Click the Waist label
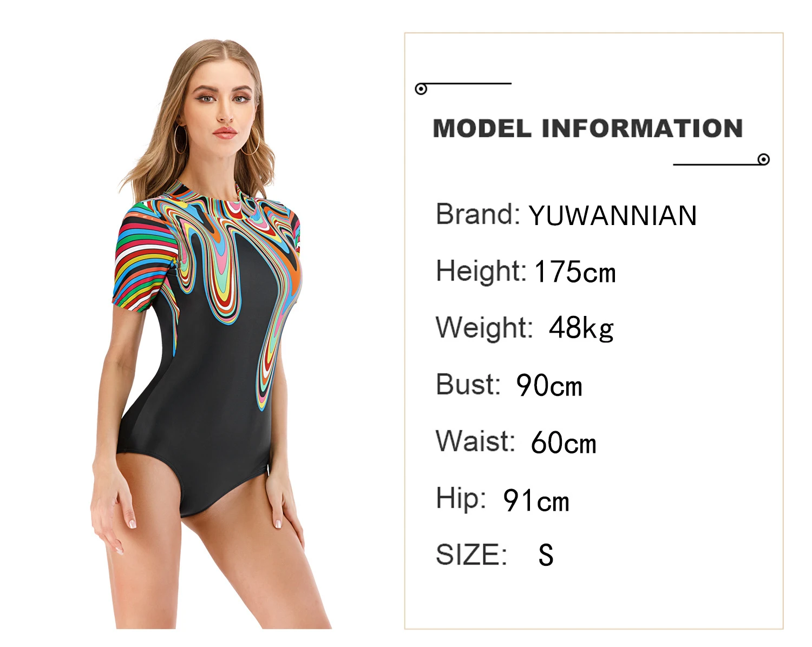The height and width of the screenshot is (647, 812). click(x=475, y=441)
